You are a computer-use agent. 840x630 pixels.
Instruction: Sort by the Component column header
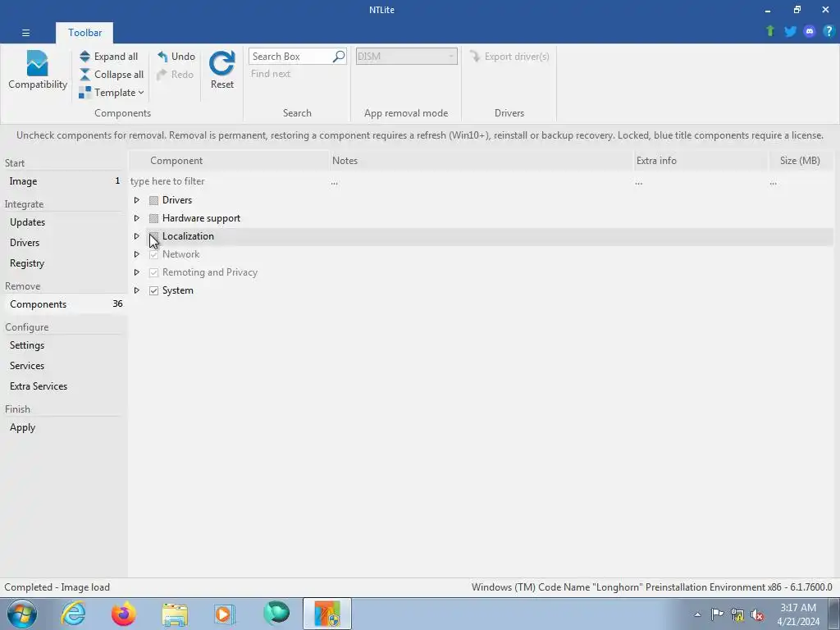(230, 161)
